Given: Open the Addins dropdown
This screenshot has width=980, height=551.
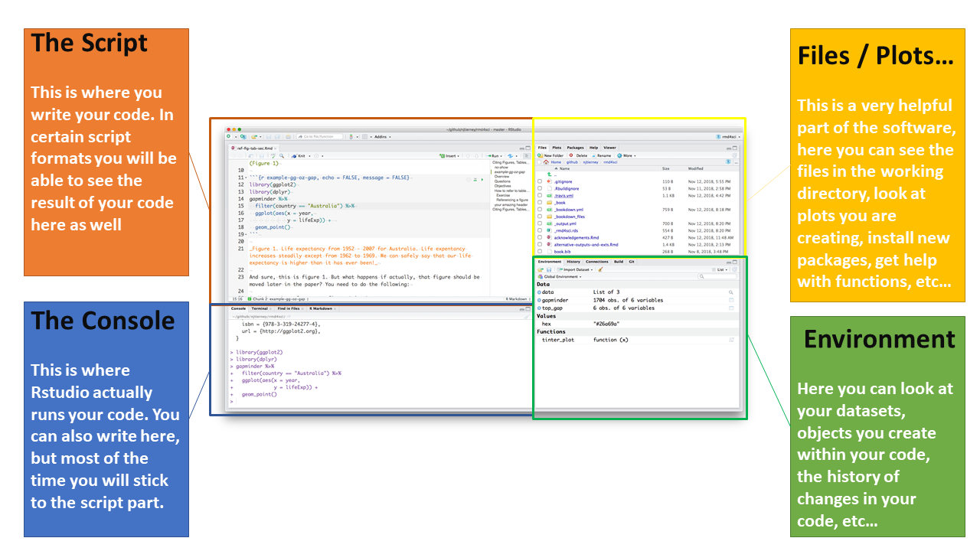Looking at the screenshot, I should click(383, 137).
